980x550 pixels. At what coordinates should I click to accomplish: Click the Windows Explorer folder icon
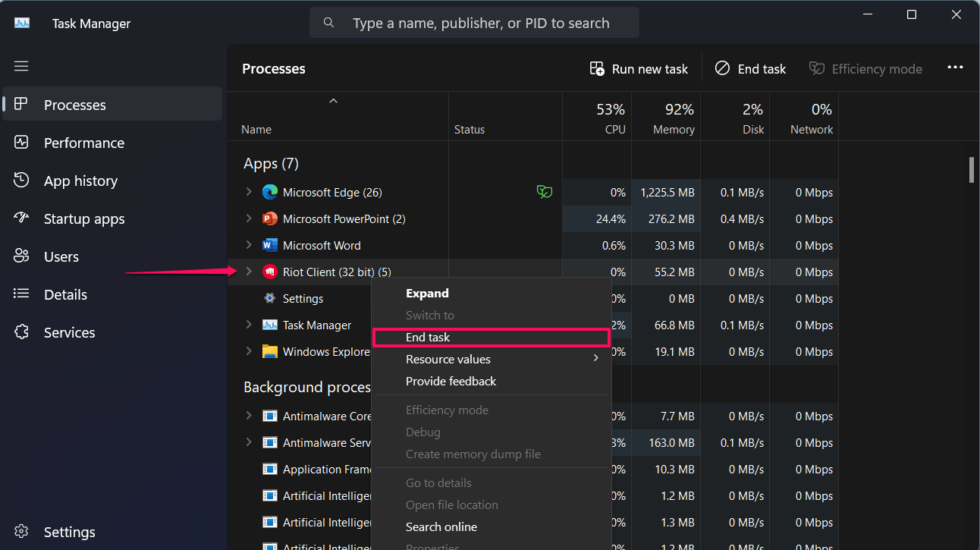pos(270,351)
